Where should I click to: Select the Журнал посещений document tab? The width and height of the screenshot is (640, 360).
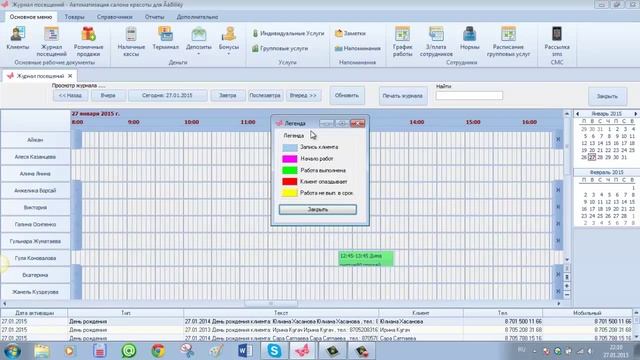40,76
